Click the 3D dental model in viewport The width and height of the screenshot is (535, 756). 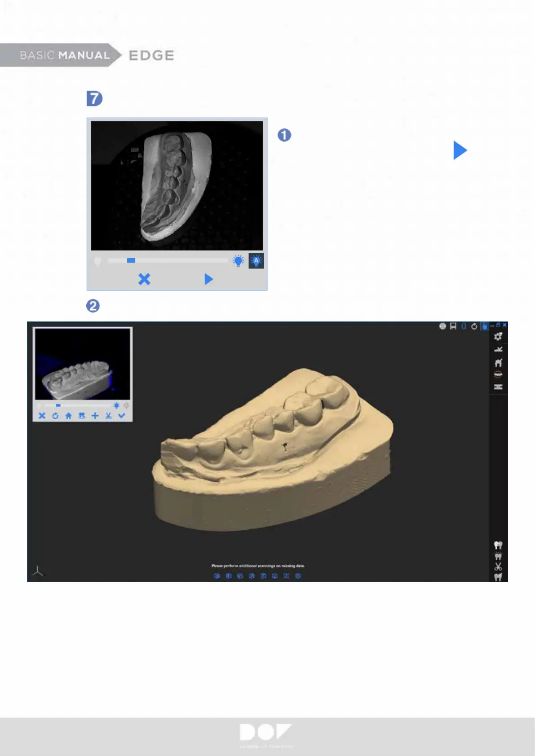click(273, 449)
